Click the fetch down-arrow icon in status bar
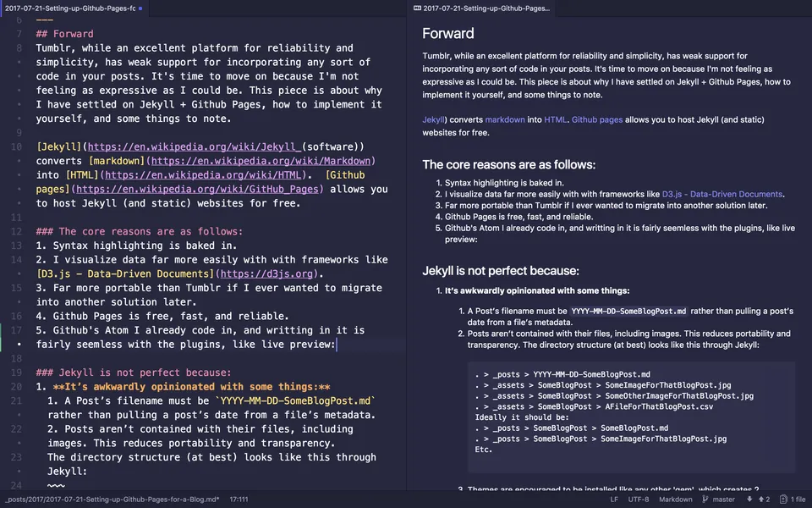The image size is (812, 508). click(x=749, y=500)
